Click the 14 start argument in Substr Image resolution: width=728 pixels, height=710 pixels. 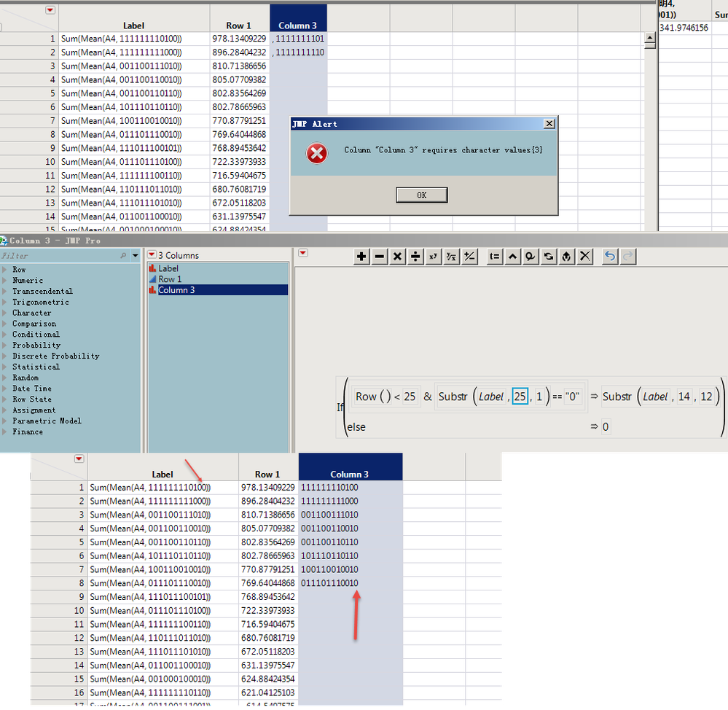coord(684,397)
